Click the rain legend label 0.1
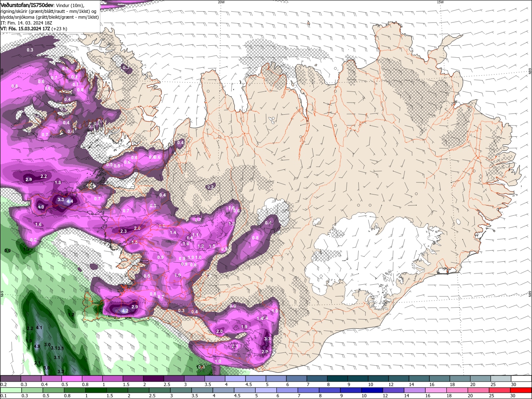Screen dimensions: 532x399 pos(3,396)
